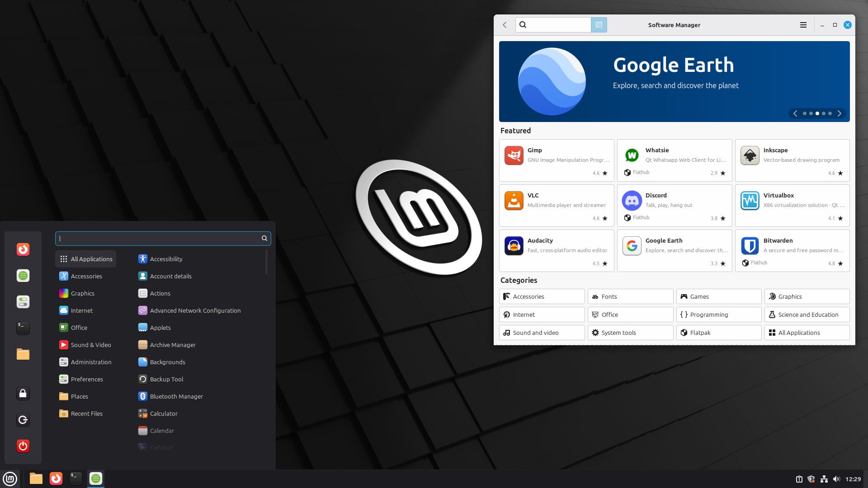This screenshot has width=868, height=488.
Task: Select the VLC media player tile
Action: pyautogui.click(x=557, y=206)
